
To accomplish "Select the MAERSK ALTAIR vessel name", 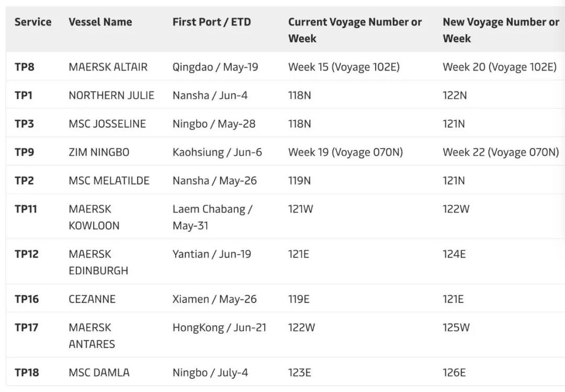I will click(x=108, y=67).
